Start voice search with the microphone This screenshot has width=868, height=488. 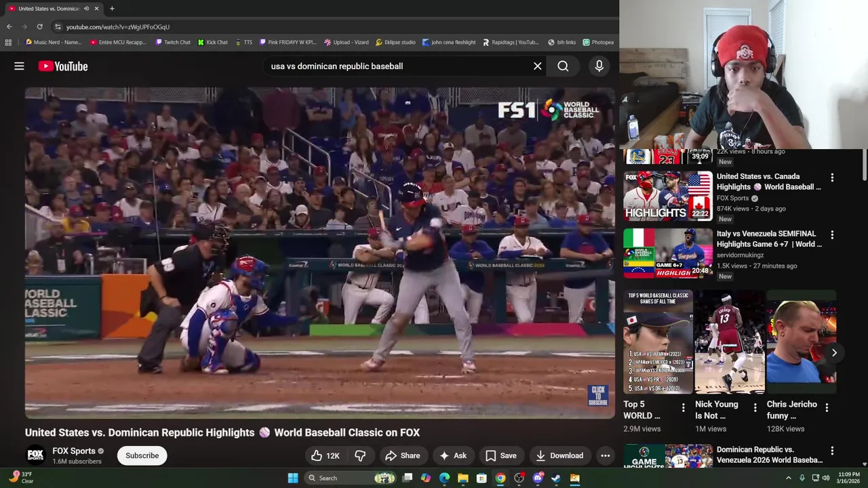(599, 66)
